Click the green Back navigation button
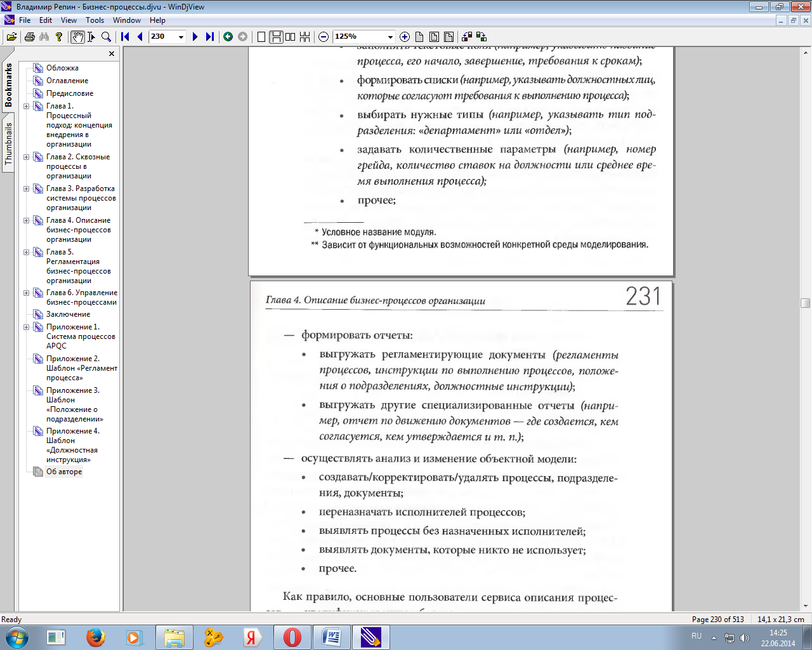 [x=228, y=37]
